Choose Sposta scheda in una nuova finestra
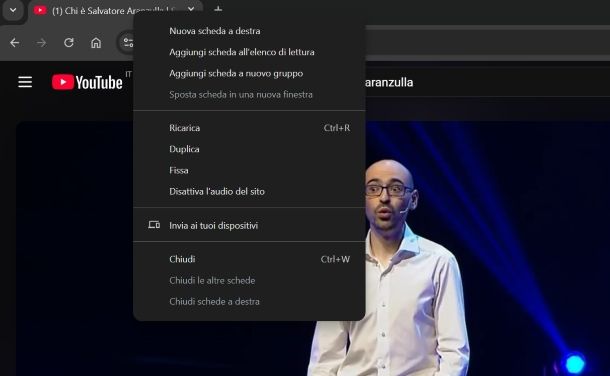Image resolution: width=610 pixels, height=376 pixels. coord(249,94)
